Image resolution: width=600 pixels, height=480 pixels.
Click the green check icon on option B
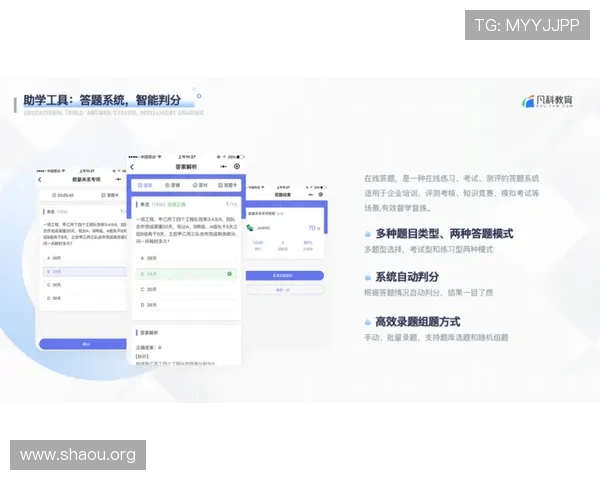[230, 274]
